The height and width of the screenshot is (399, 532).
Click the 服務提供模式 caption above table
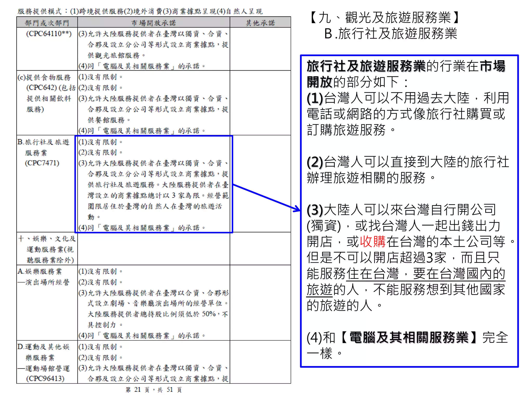[140, 11]
